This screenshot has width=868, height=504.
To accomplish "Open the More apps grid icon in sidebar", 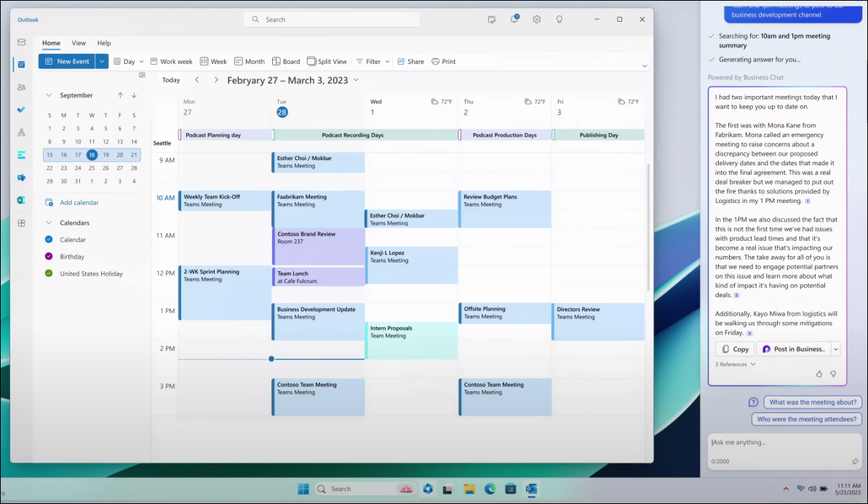I will pos(21,223).
